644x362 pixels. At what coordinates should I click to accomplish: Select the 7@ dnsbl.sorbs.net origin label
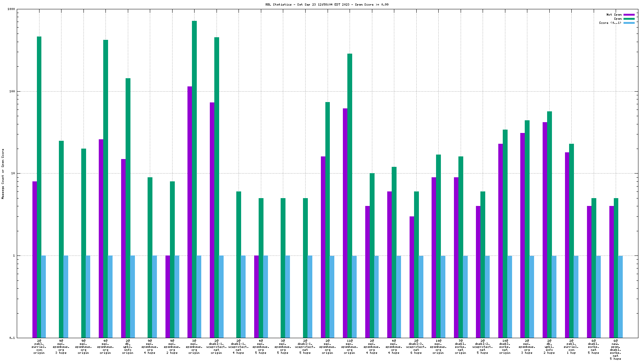460,346
